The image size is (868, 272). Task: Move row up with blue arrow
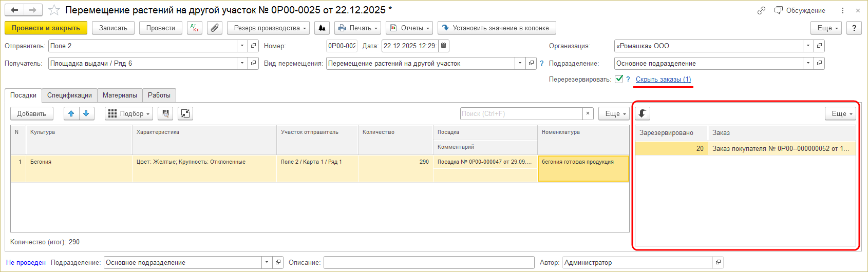[x=71, y=113]
